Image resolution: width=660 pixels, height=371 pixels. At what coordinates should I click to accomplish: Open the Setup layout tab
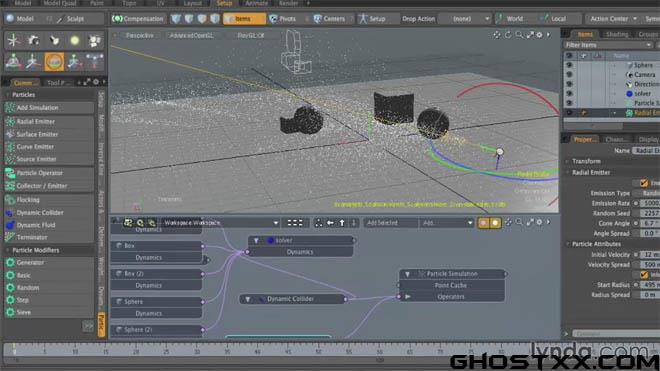tap(224, 3)
